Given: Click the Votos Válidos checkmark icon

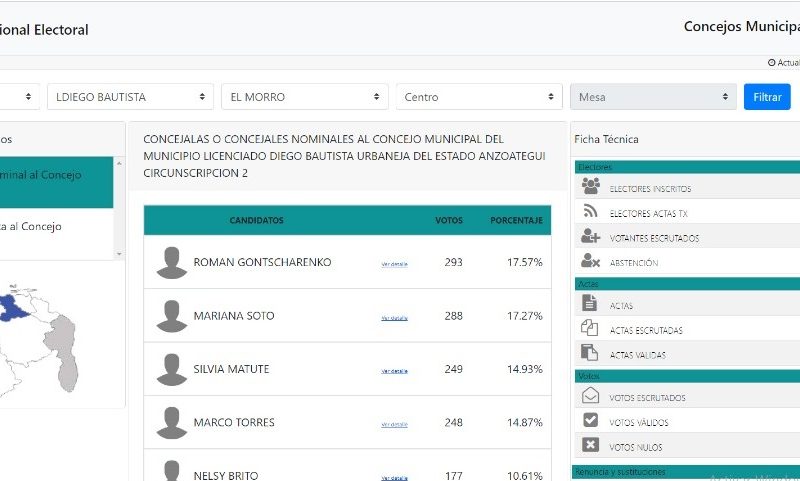Looking at the screenshot, I should (x=590, y=420).
